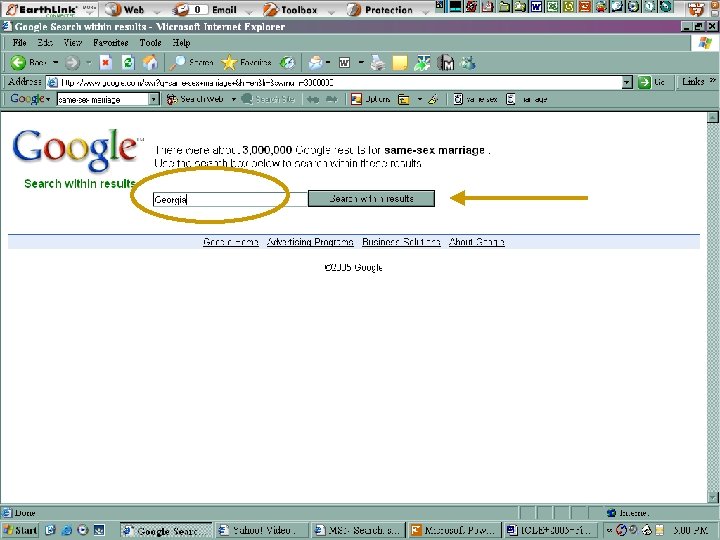Click the page scrollbar down arrow

click(x=713, y=497)
